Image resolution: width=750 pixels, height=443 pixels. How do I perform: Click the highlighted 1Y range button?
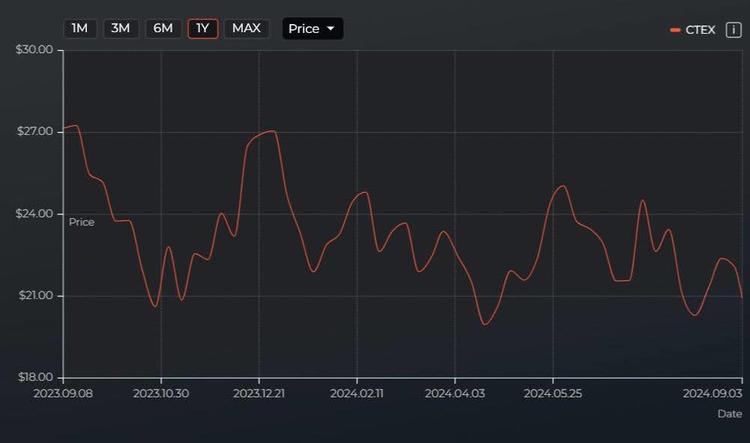pos(203,28)
